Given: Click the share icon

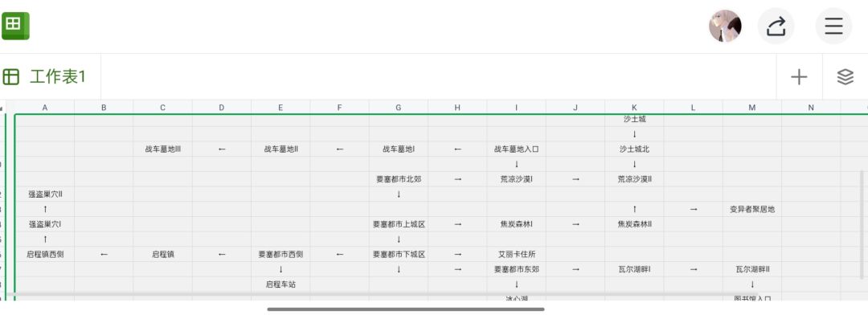Looking at the screenshot, I should coord(776,26).
